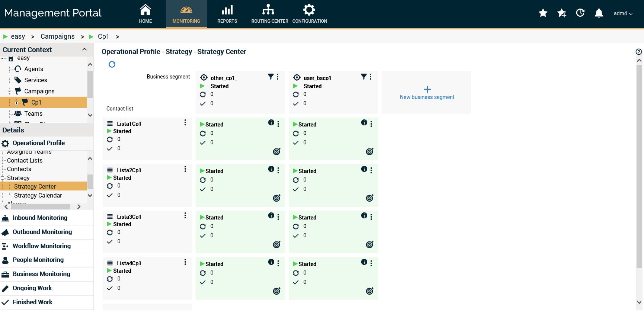This screenshot has height=311, width=644.
Task: Show info for Lista1Cp1 other_cp1_ cell
Action: point(271,123)
